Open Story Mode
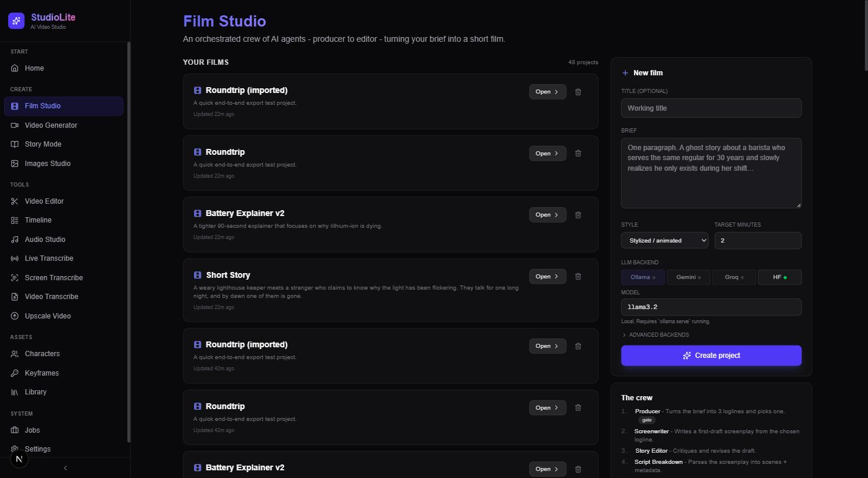 click(64, 144)
